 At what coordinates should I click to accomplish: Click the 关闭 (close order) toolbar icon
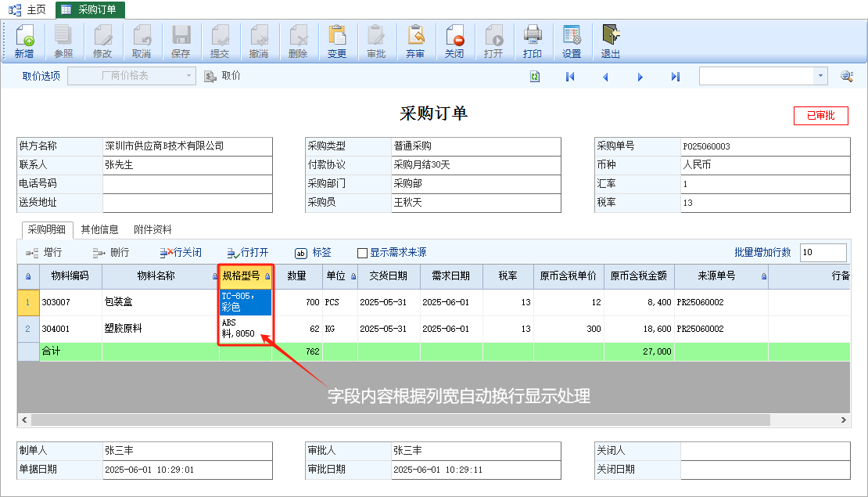[x=454, y=41]
